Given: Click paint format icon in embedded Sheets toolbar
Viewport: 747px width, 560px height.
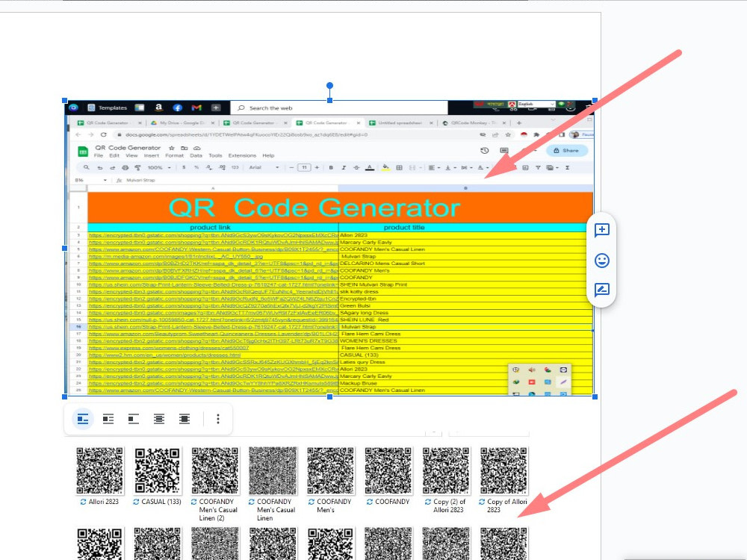Looking at the screenshot, I should (137, 167).
